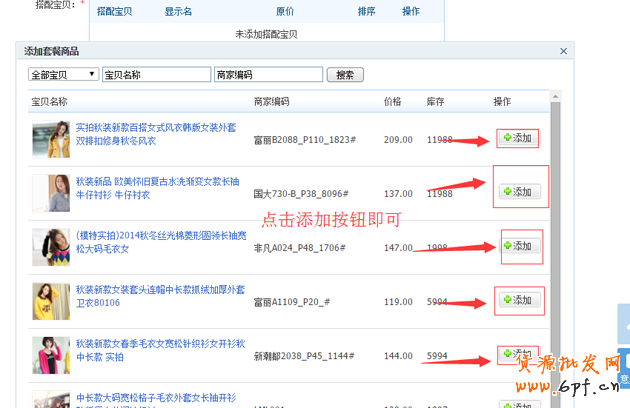Click the green plus 添加 button for 富丽B2088_P110_1823#
This screenshot has height=408, width=630.
point(519,137)
